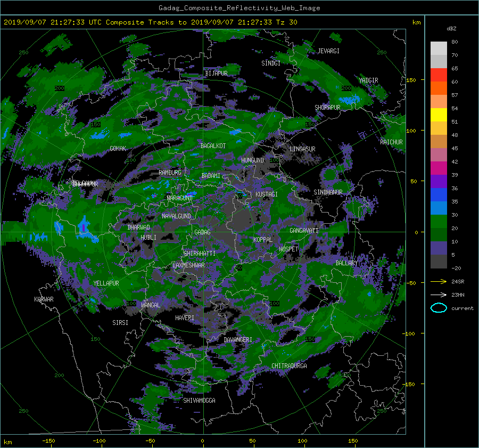Click the HUBLI city label
Image resolution: width=479 pixels, height=448 pixels.
click(148, 237)
